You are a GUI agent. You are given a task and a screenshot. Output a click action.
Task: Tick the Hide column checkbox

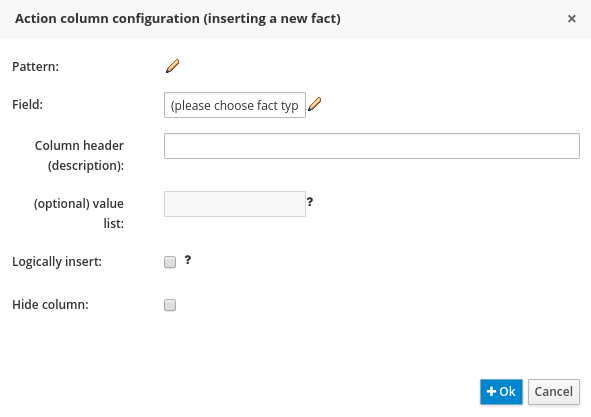170,305
